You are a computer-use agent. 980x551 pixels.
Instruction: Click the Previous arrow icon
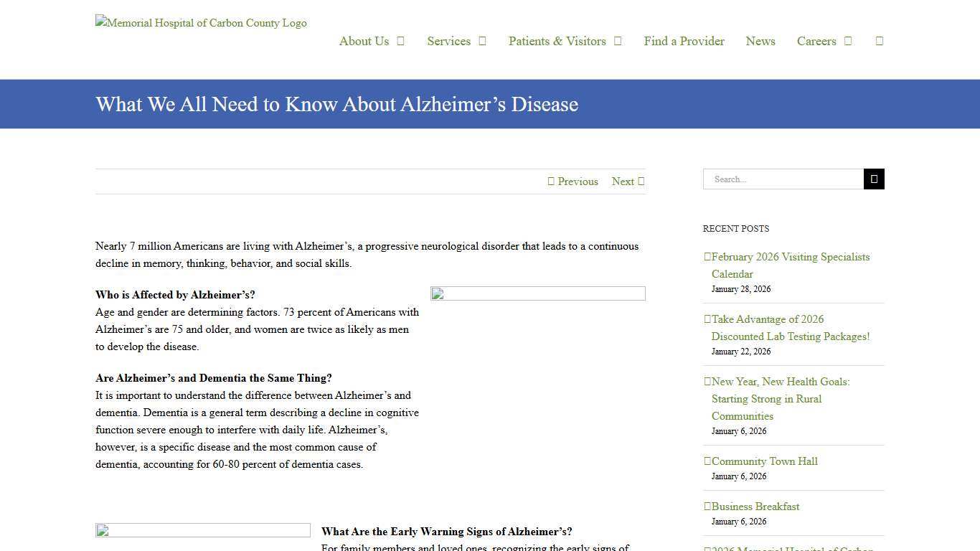point(552,181)
